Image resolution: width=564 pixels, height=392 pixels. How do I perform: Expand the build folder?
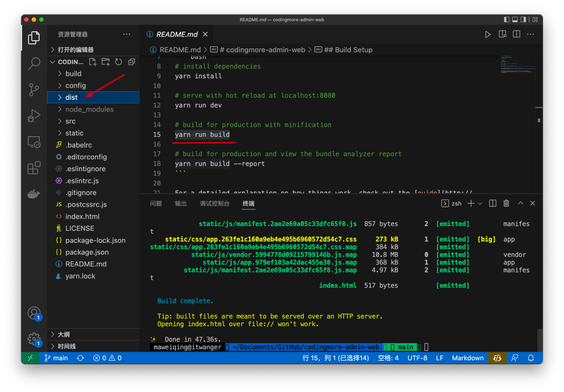[x=93, y=74]
